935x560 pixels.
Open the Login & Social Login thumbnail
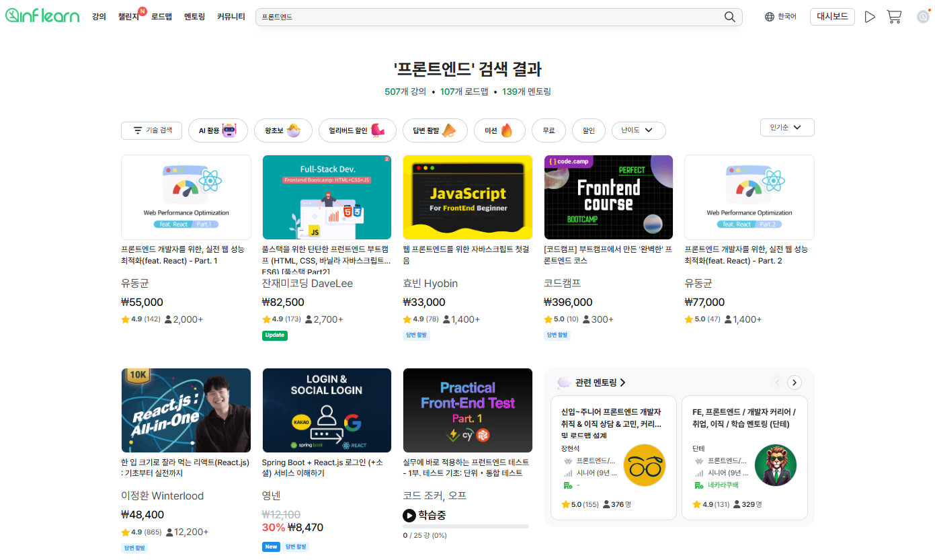(327, 410)
